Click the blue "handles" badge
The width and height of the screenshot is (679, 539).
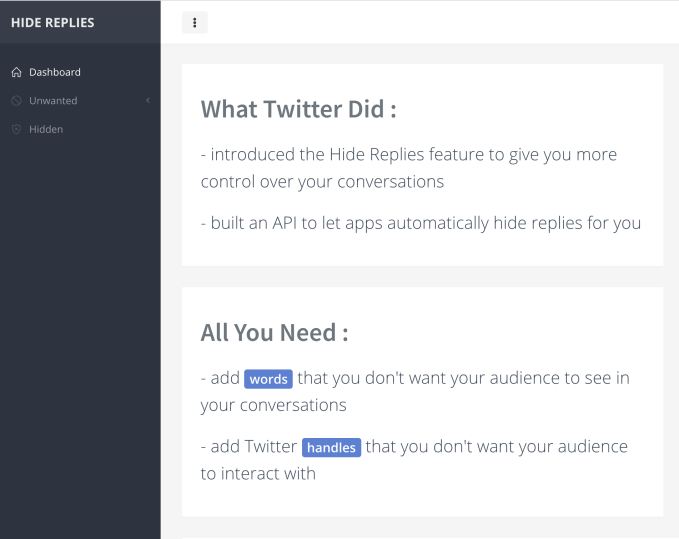pyautogui.click(x=331, y=447)
